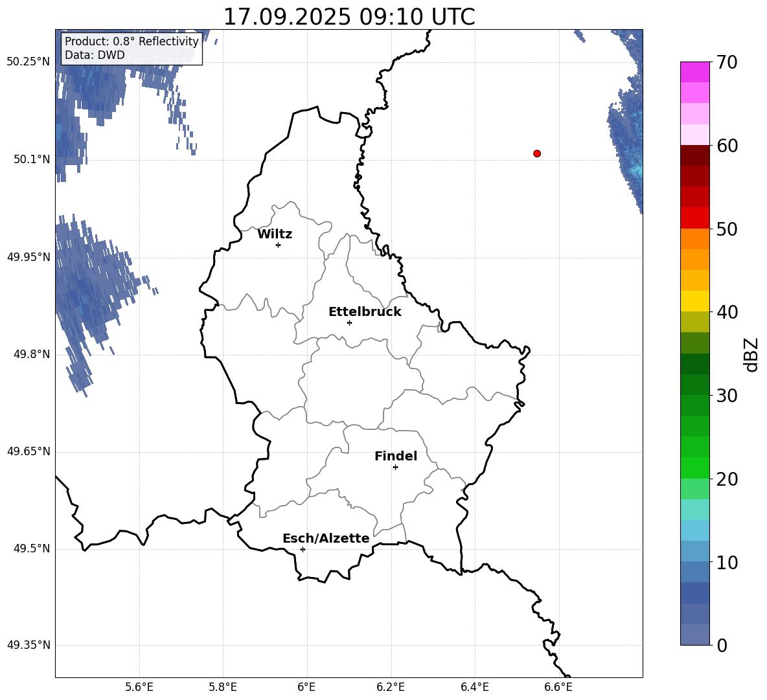Click the 6.4°E longitude label
The image size is (767, 700).
click(474, 687)
